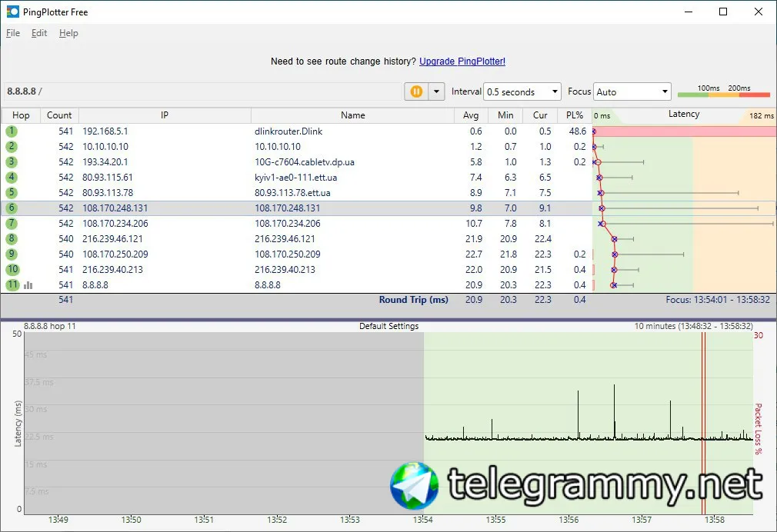This screenshot has height=532, width=777.
Task: Select IP 192.168.5.1 cell
Action: coord(105,131)
